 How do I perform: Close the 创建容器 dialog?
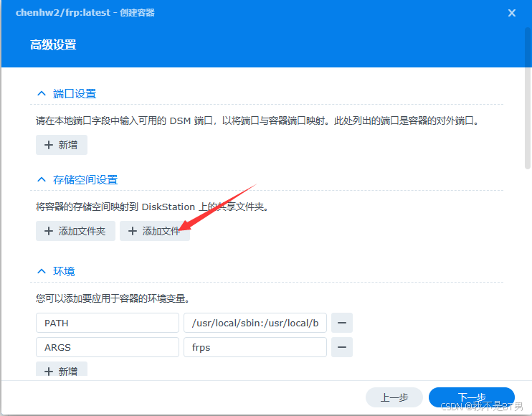tap(512, 13)
